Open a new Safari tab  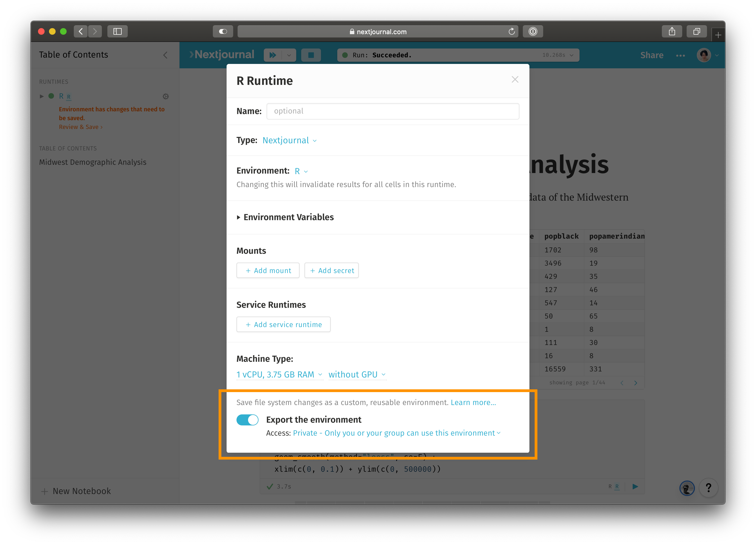point(718,35)
